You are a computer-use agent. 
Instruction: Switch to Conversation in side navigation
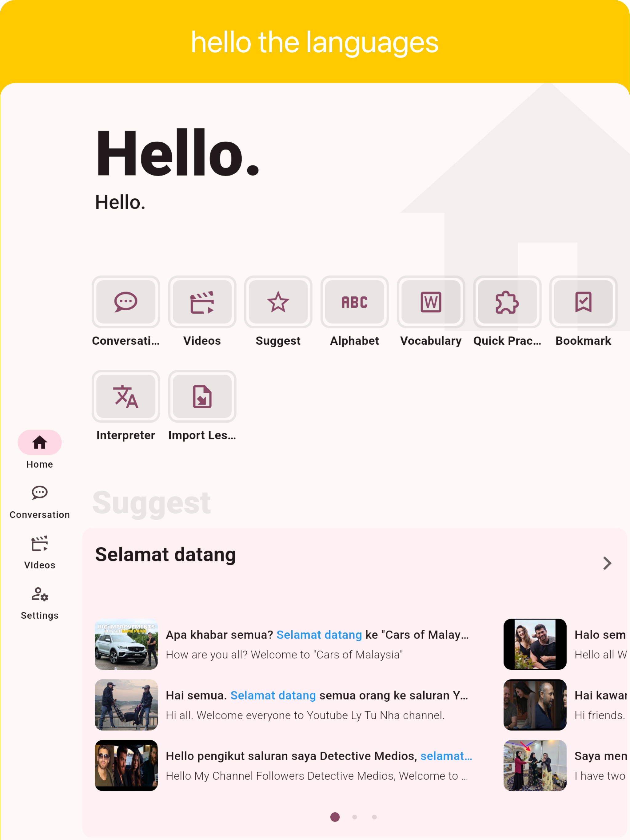click(39, 502)
